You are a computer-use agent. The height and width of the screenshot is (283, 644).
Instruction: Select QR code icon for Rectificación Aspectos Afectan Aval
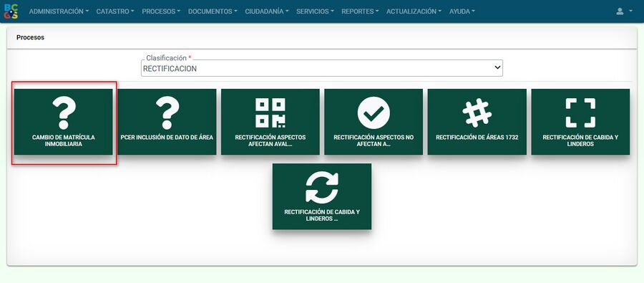270,112
